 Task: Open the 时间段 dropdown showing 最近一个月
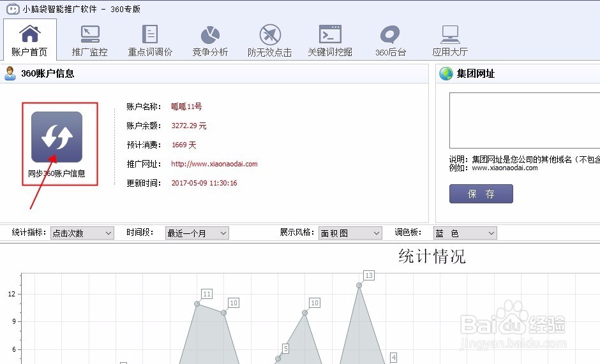[x=197, y=233]
